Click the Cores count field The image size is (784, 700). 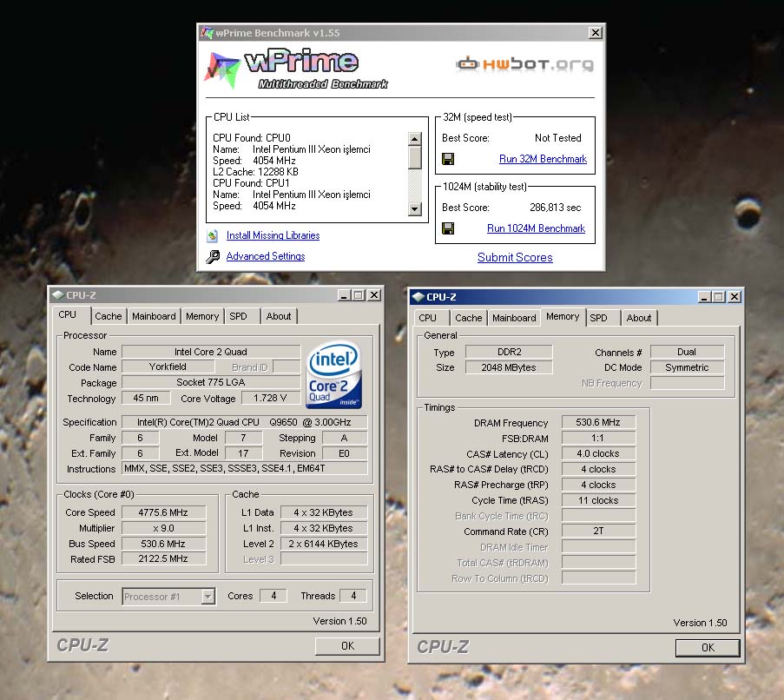[x=273, y=596]
